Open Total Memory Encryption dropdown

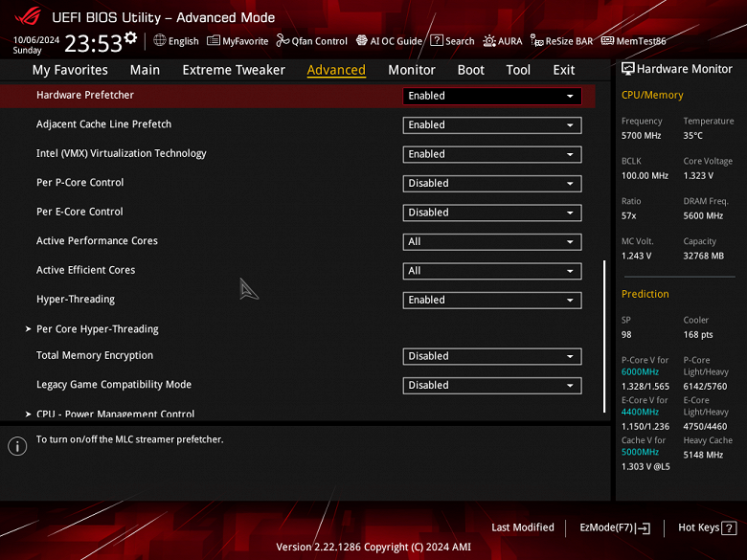[492, 357]
